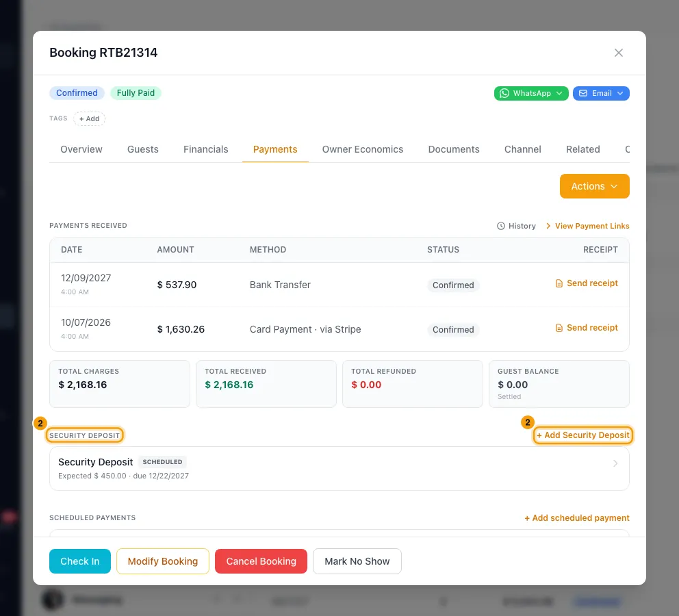Screen dimensions: 679x616
Task: Click Modify Booking button
Action: coord(163,561)
